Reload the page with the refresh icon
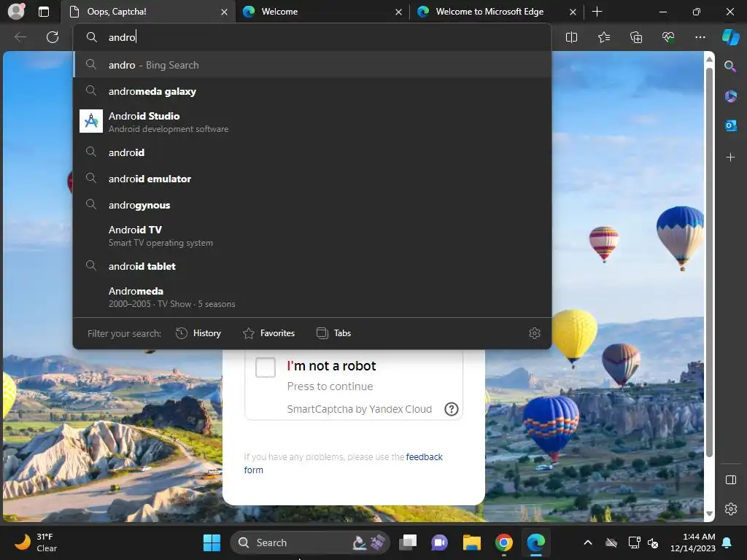The height and width of the screenshot is (560, 747). tap(53, 37)
